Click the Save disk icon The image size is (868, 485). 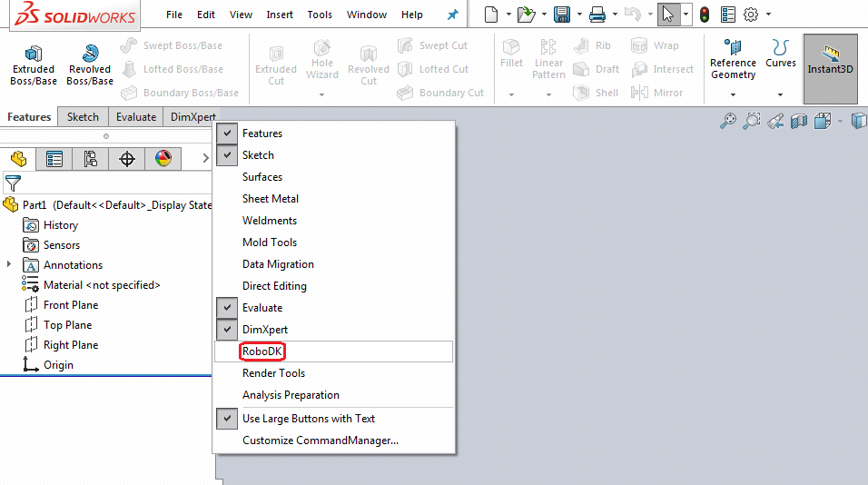tap(562, 15)
